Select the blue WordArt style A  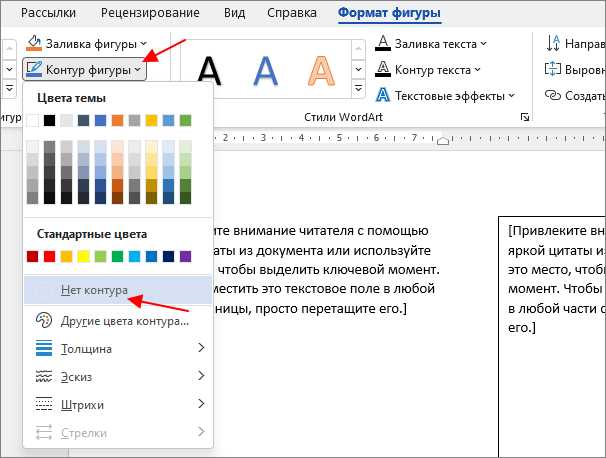click(x=266, y=71)
